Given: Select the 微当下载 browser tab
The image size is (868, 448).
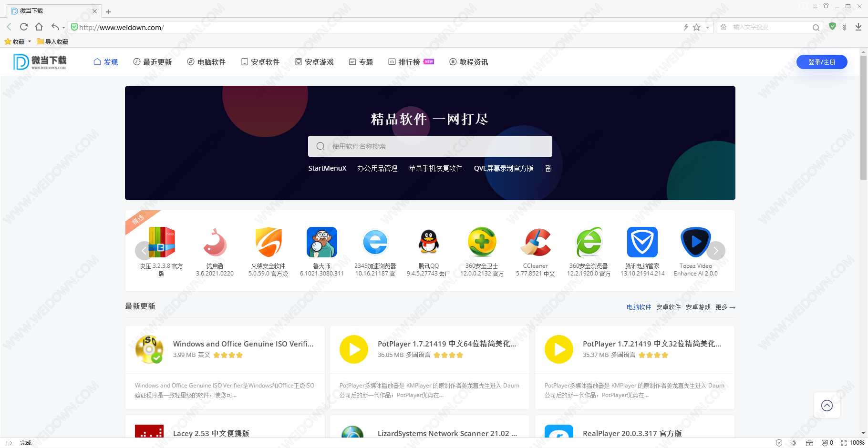Looking at the screenshot, I should tap(53, 11).
